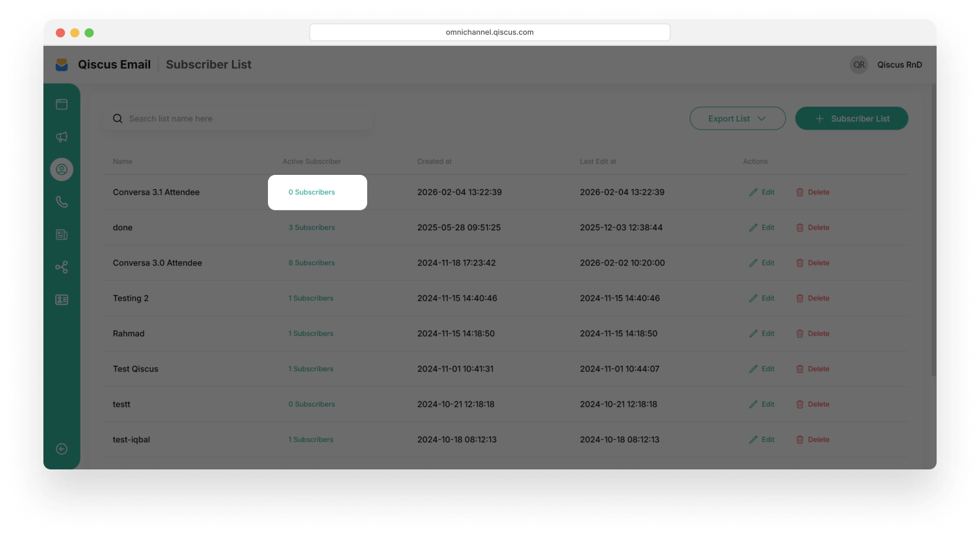Viewport: 980px width, 537px height.
Task: Click QR avatar for Qiscus RnD account
Action: click(x=858, y=64)
